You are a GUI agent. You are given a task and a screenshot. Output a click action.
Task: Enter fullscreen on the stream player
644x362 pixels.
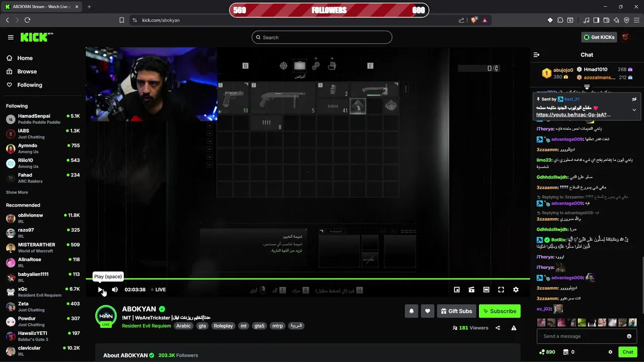click(501, 290)
